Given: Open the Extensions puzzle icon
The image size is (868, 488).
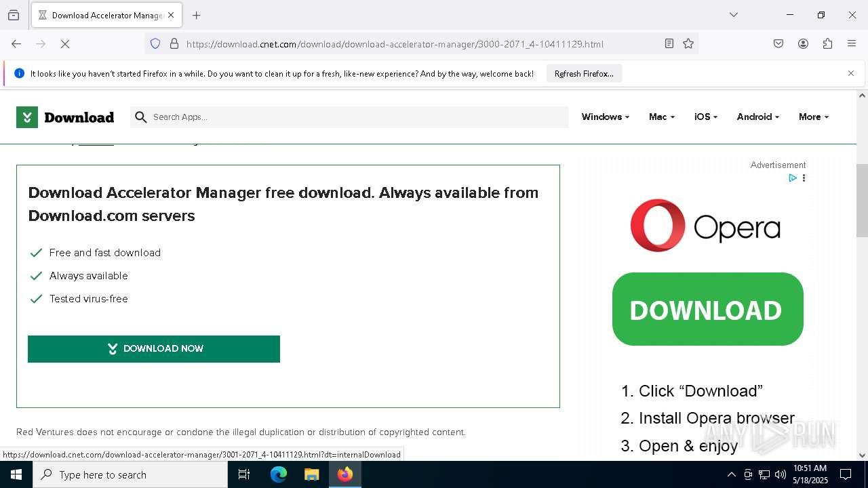Looking at the screenshot, I should click(x=827, y=44).
